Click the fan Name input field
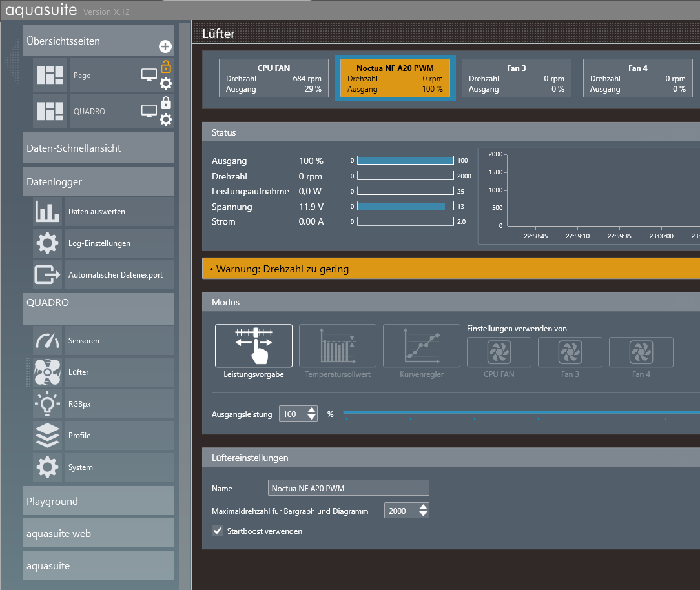700x590 pixels. click(348, 489)
